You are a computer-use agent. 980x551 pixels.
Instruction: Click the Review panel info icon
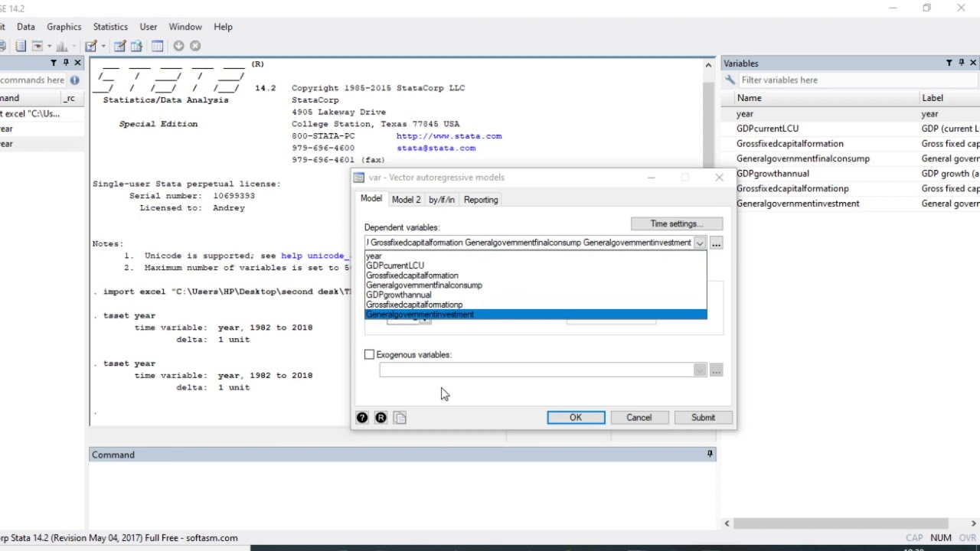point(74,80)
